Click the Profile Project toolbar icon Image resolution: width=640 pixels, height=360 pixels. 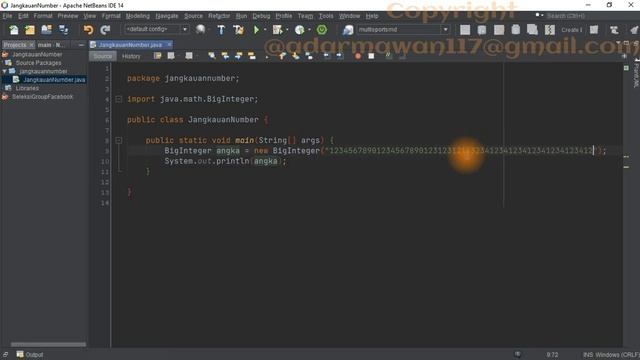300,30
